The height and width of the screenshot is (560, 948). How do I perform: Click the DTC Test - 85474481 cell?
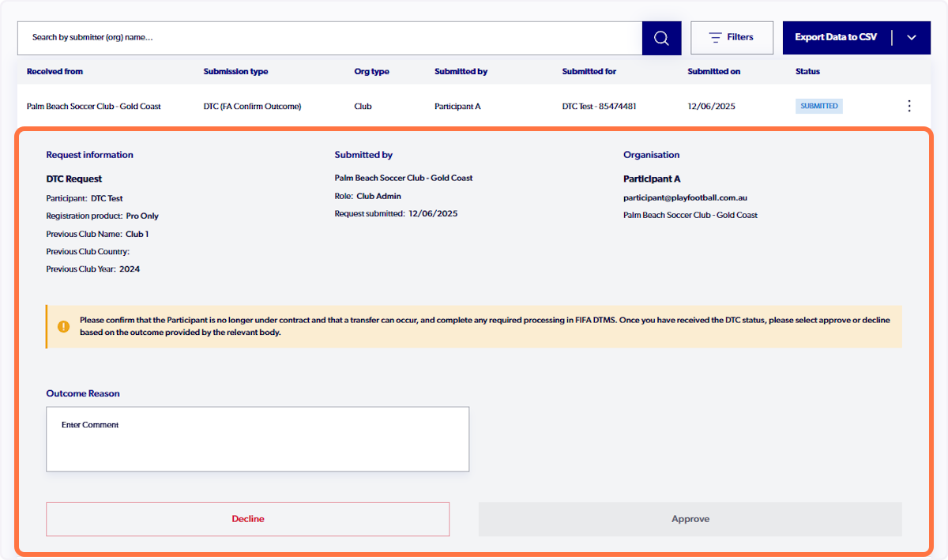tap(600, 106)
